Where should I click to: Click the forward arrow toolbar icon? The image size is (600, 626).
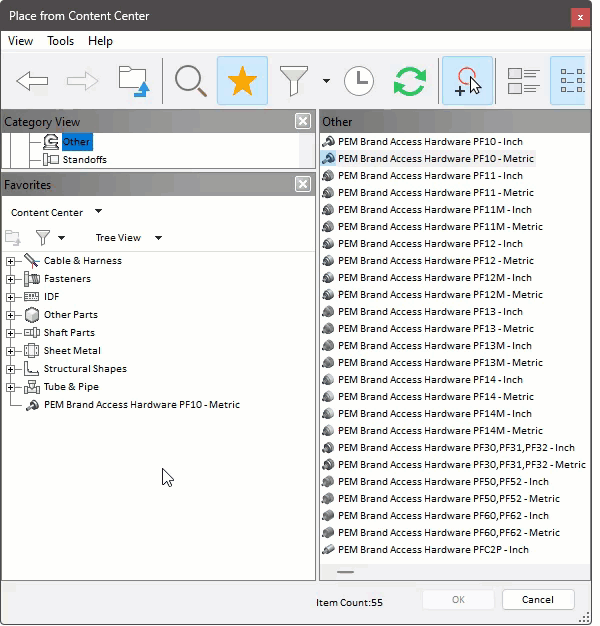coord(82,81)
